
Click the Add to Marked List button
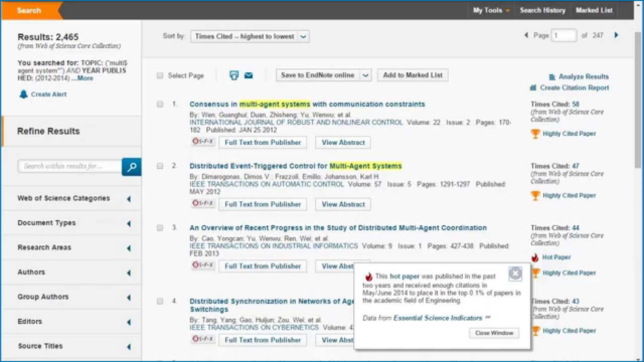coord(413,75)
